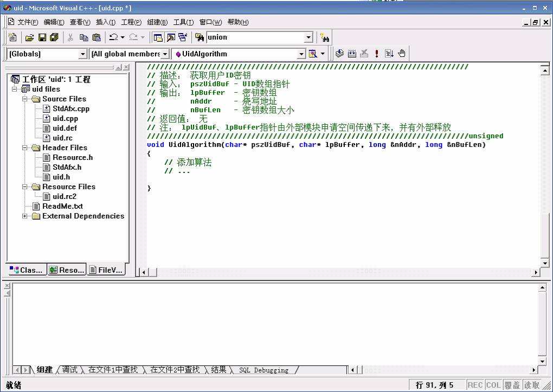Toggle the Output window toolbar button

[170, 37]
